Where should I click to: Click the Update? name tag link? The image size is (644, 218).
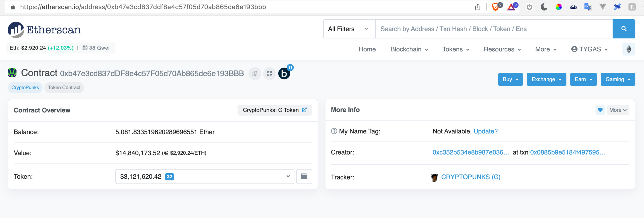click(x=486, y=131)
